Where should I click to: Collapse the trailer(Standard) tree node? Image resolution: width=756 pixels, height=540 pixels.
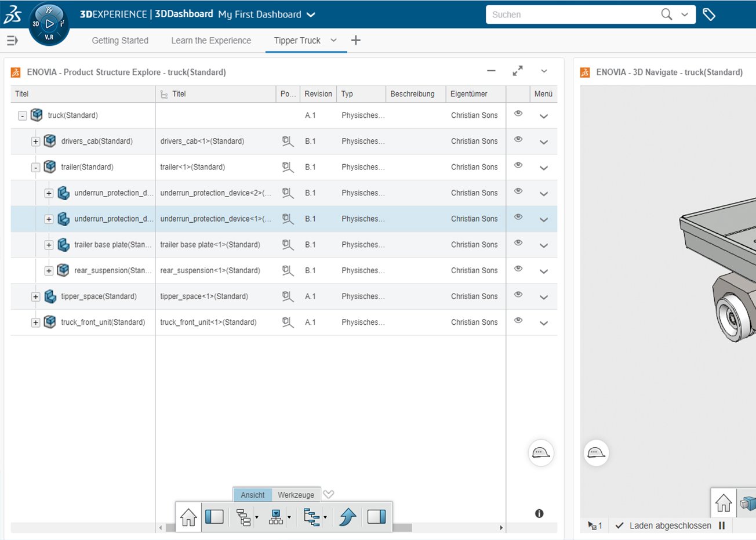[35, 168]
